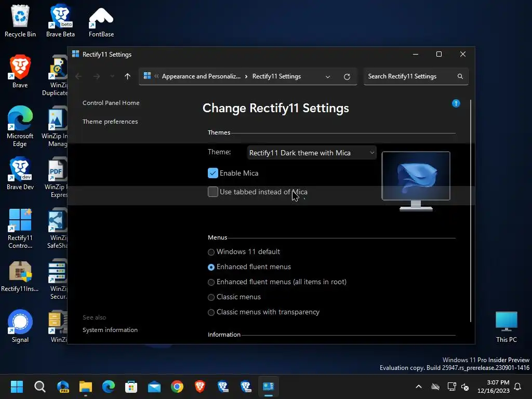Open taskbar Search
The height and width of the screenshot is (399, 532).
tap(39, 387)
